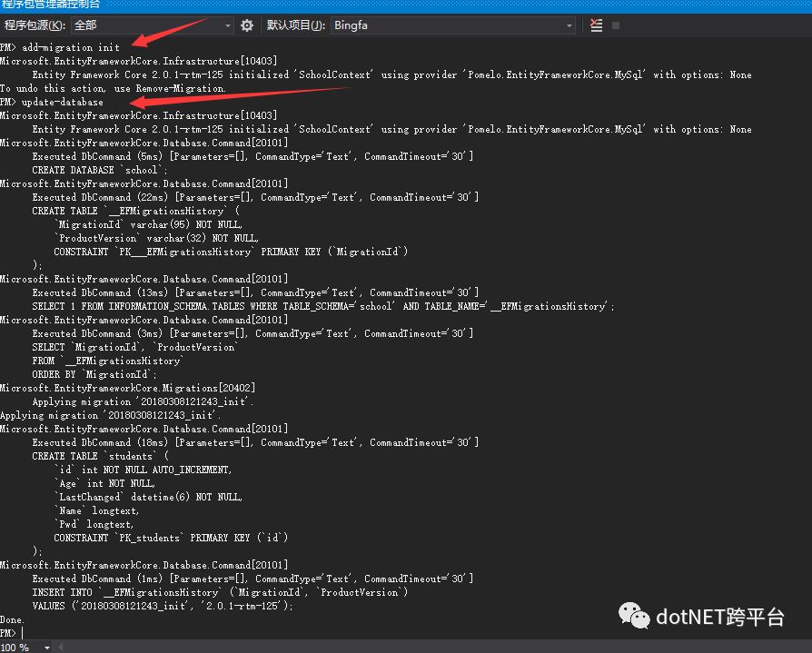
Task: Click the 'VALUES ('20180308121243_init'...' line
Action: [x=163, y=606]
